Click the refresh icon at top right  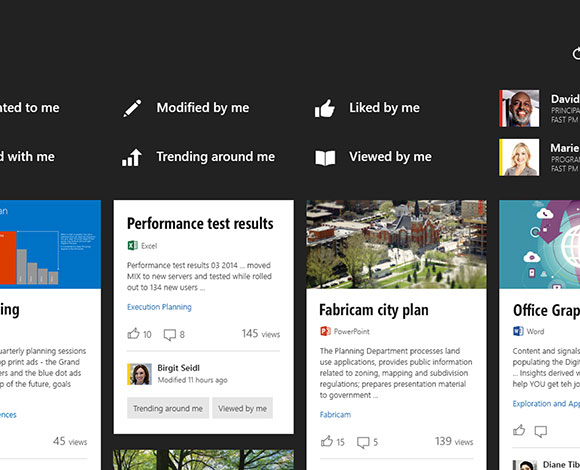coord(576,54)
